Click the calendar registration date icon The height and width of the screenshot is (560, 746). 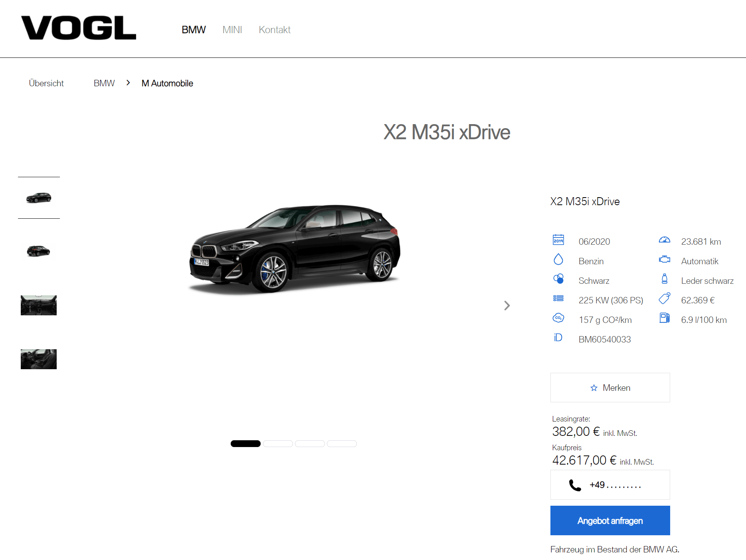(558, 239)
